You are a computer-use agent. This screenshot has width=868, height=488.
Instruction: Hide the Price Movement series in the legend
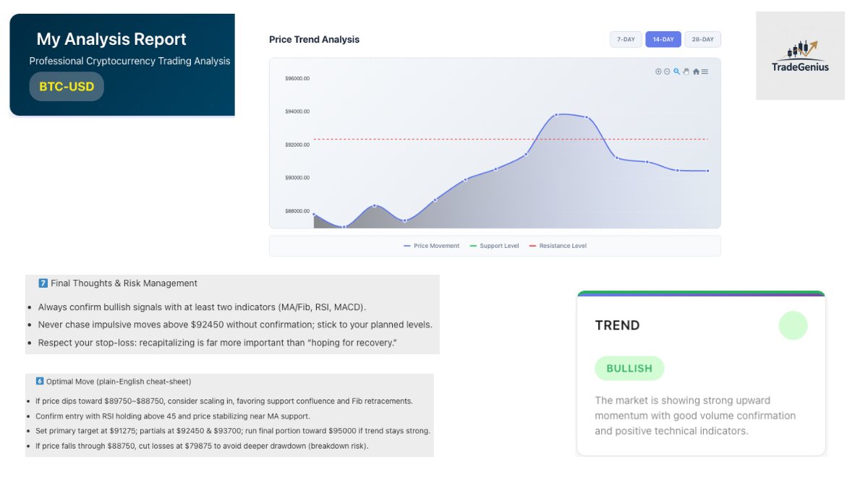pos(431,246)
